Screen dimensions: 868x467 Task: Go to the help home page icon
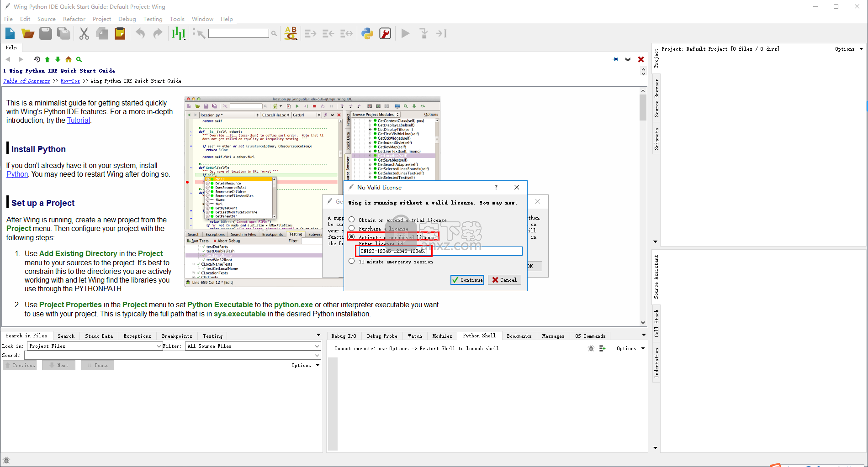click(x=69, y=59)
